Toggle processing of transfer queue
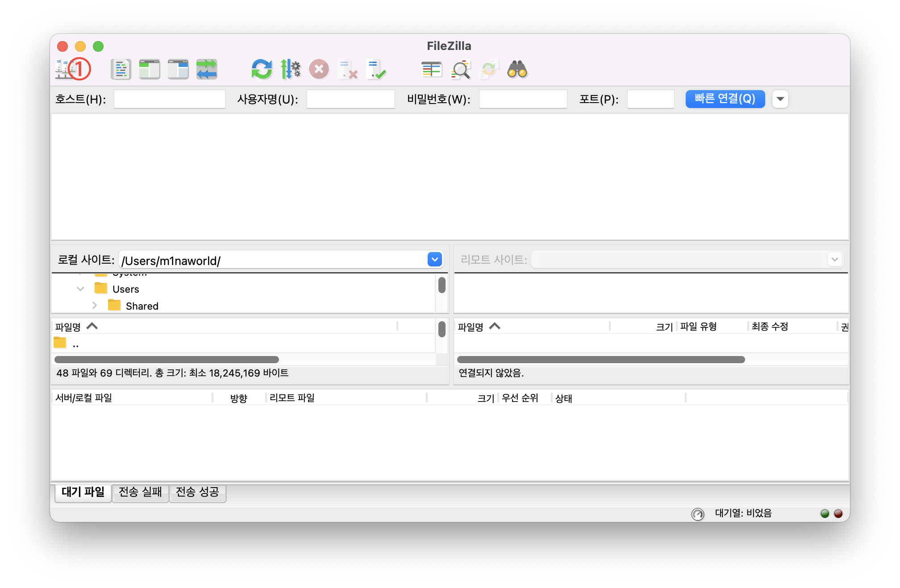The height and width of the screenshot is (588, 900). tap(291, 70)
